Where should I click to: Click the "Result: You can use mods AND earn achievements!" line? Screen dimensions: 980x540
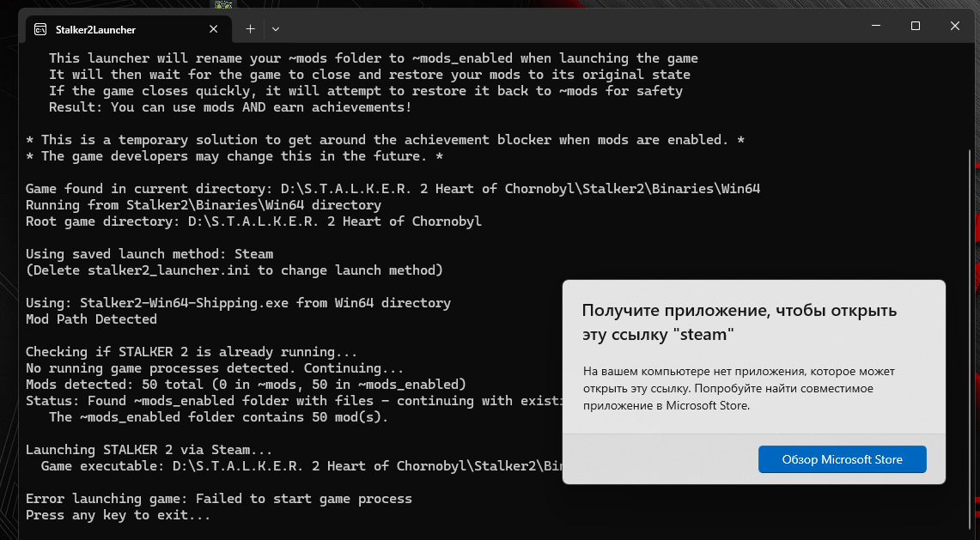click(230, 106)
